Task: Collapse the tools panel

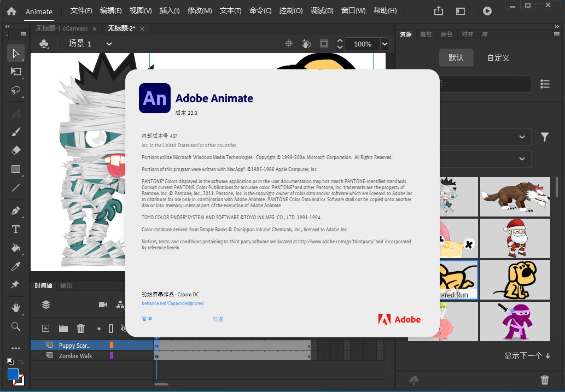Action: [8, 26]
